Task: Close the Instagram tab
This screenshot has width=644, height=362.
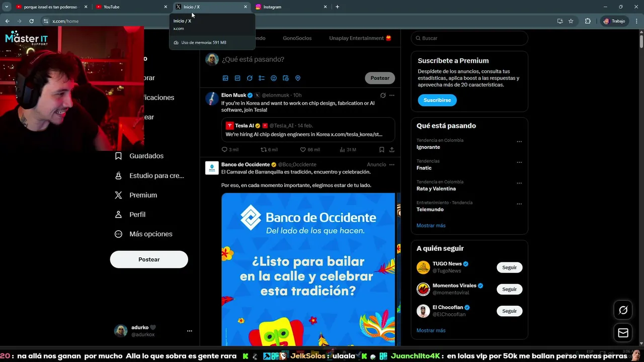Action: [325, 7]
